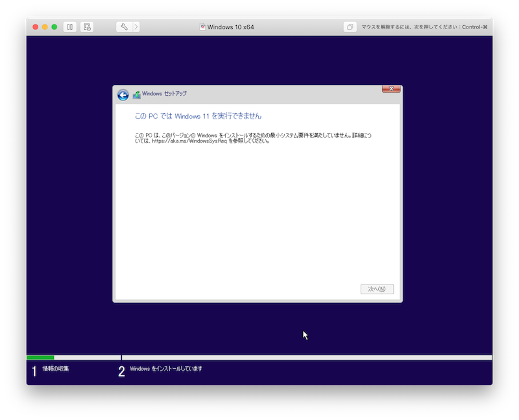The width and height of the screenshot is (519, 420).
Task: Take a VM snapshot
Action: pos(87,27)
